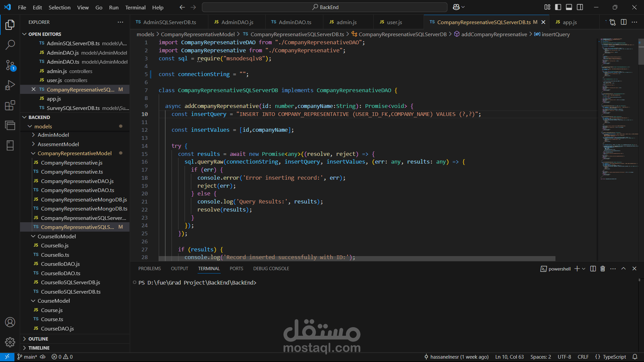Click the editor horizontal scrollbar
The image size is (644, 362).
(x=357, y=258)
